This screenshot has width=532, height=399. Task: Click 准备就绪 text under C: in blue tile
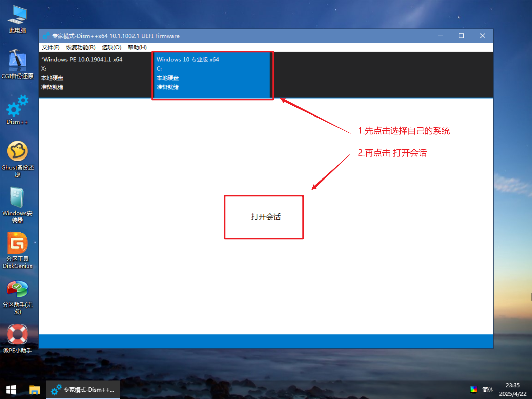pyautogui.click(x=168, y=87)
